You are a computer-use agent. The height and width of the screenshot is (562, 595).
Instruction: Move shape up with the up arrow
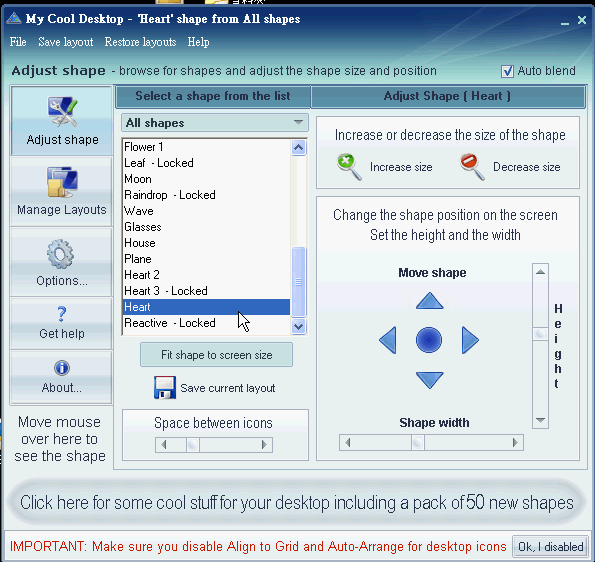coord(429,301)
